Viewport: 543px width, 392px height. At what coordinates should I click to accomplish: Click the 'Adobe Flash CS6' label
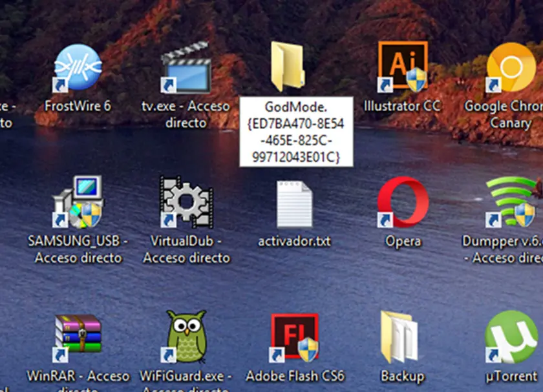click(x=295, y=376)
